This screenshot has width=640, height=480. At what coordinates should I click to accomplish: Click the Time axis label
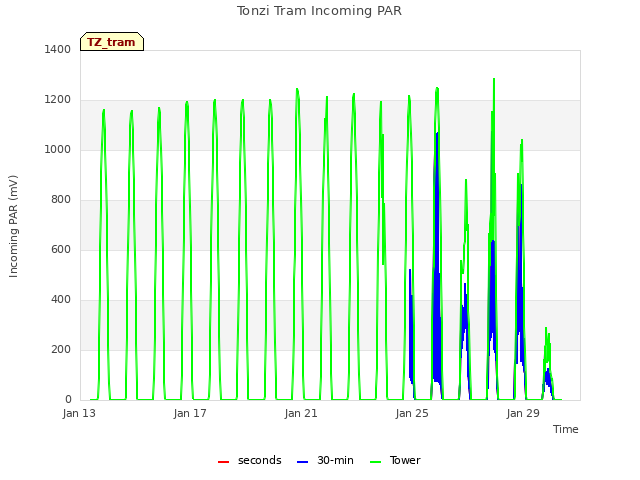(566, 429)
